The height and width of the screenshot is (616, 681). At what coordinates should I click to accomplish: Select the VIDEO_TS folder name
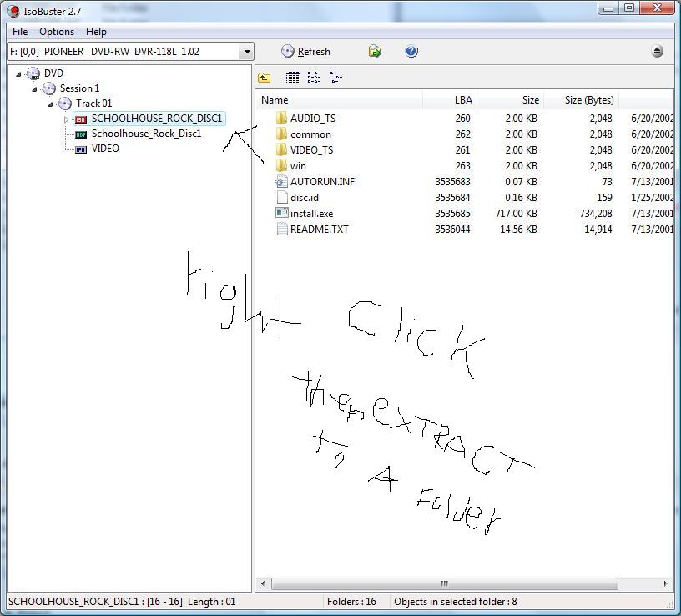[311, 150]
